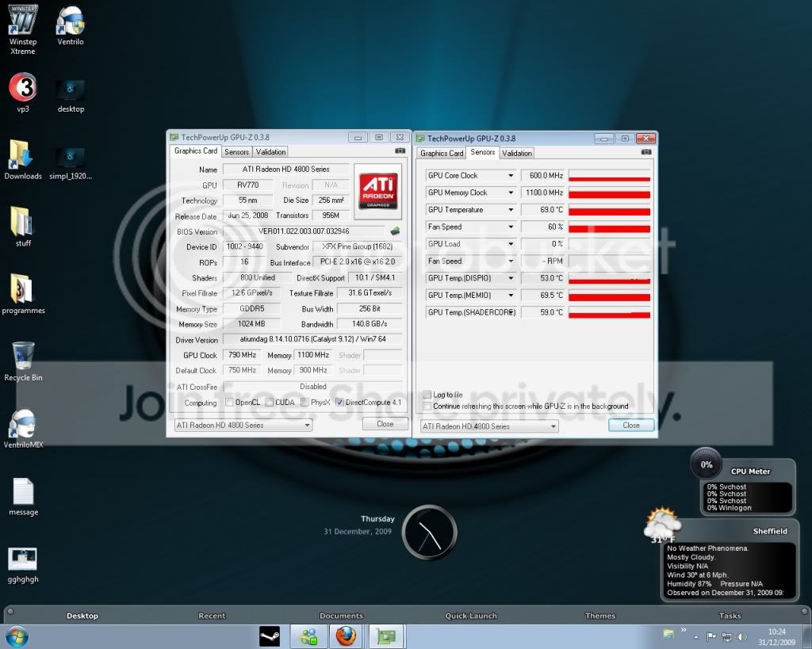812x649 pixels.
Task: Toggle the OpenCL checkbox
Action: click(229, 402)
